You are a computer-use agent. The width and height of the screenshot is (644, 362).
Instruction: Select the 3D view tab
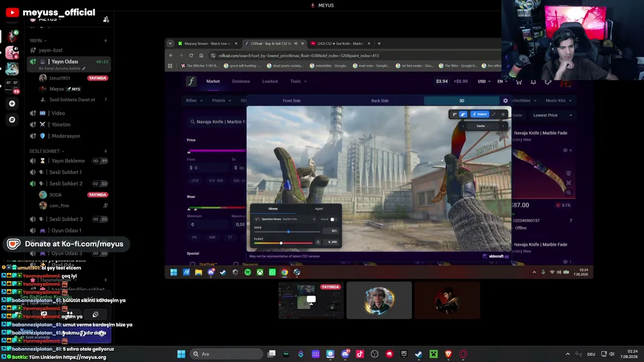point(461,101)
